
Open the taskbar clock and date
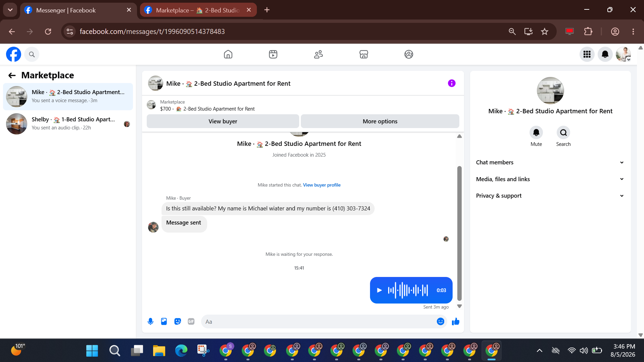point(623,351)
